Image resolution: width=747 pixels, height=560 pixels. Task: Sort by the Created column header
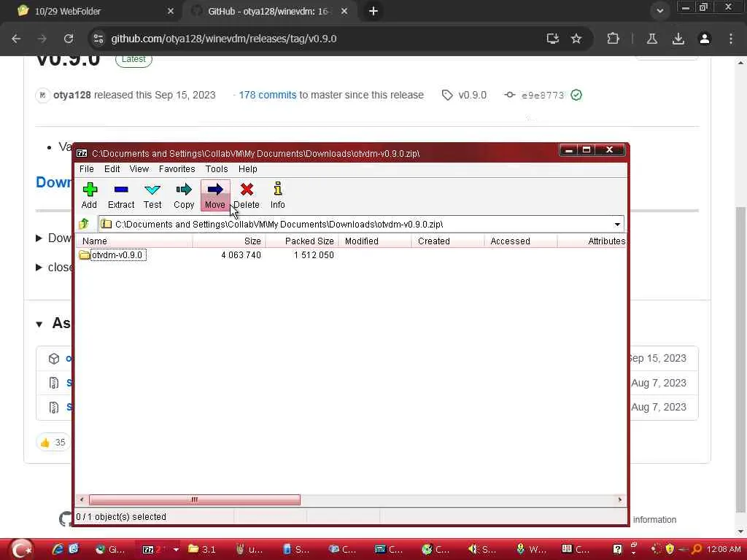click(x=448, y=241)
